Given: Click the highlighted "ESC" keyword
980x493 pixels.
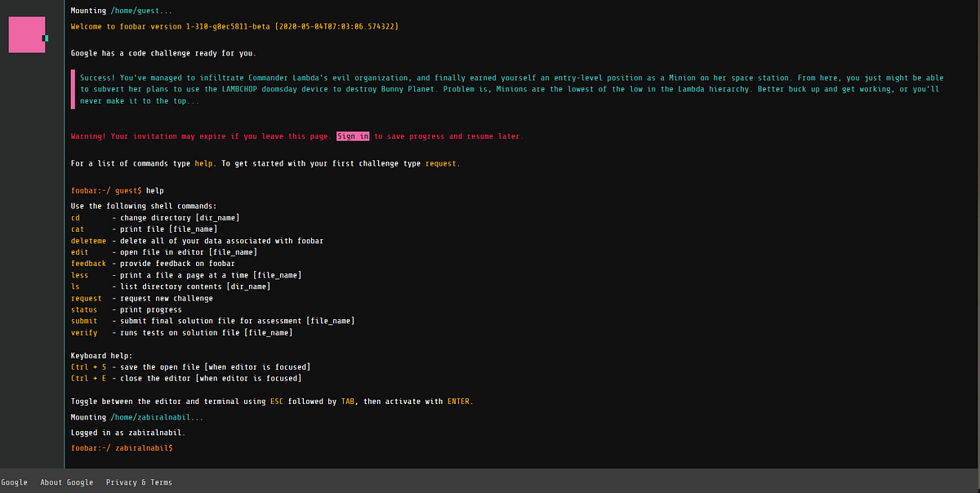Looking at the screenshot, I should pyautogui.click(x=274, y=401).
